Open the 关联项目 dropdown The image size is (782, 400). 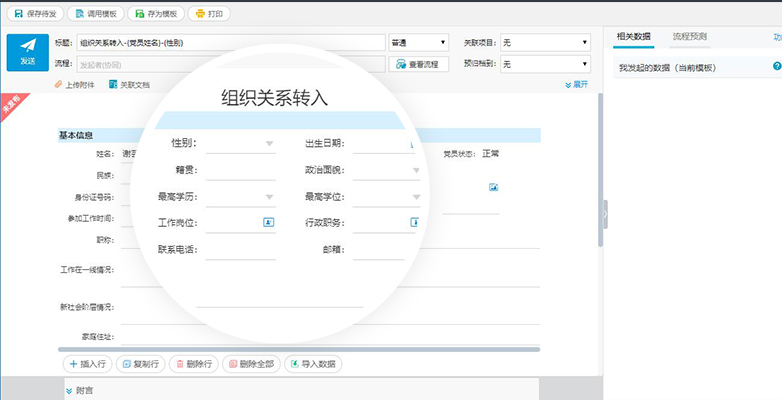545,43
